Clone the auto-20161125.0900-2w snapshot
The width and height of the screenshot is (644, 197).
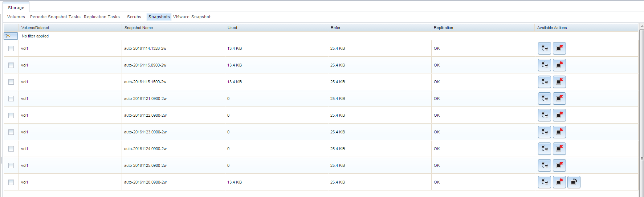[544, 165]
